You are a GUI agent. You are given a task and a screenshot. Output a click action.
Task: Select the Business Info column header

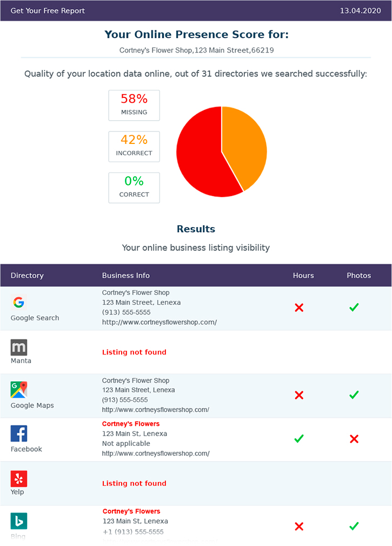(126, 275)
